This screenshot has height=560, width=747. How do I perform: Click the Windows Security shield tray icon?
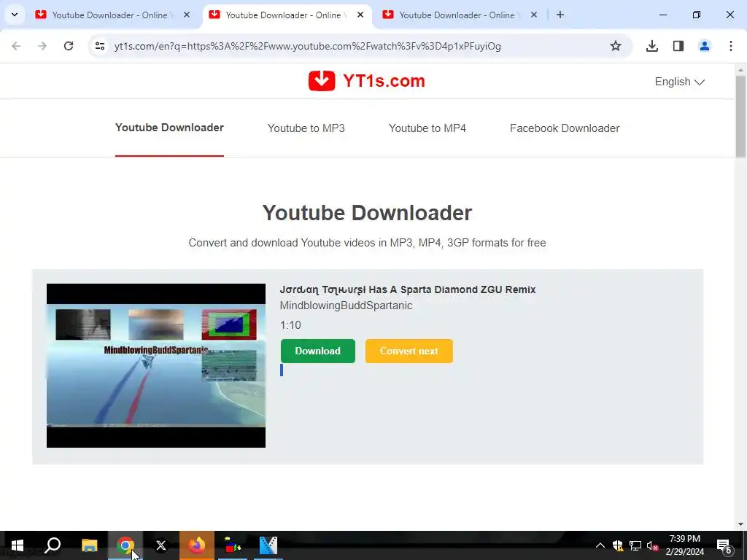(x=618, y=545)
